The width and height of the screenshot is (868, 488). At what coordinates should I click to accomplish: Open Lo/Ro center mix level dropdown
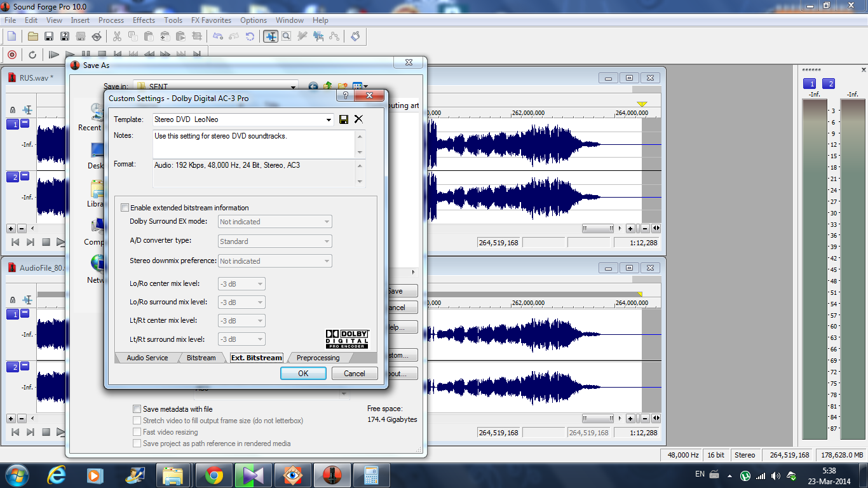pyautogui.click(x=241, y=284)
